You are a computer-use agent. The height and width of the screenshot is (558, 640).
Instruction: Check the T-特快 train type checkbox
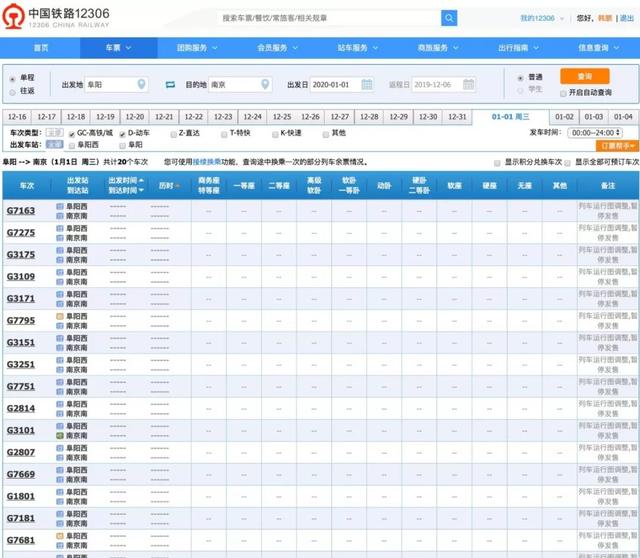click(224, 134)
